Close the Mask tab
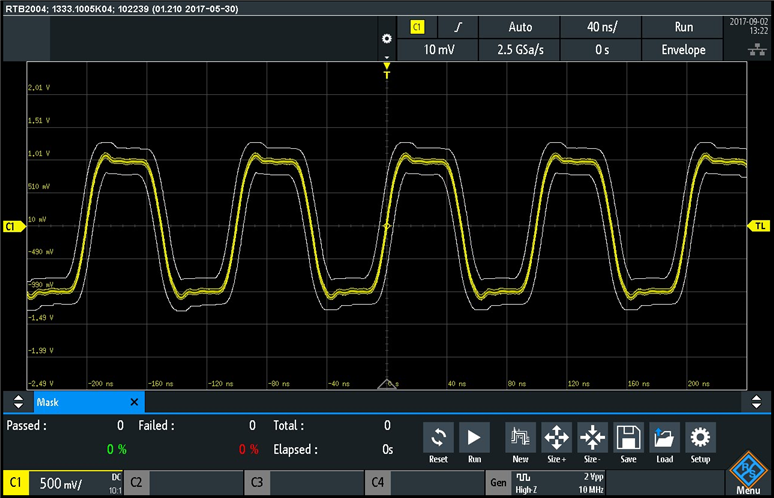This screenshot has width=774, height=498. [x=135, y=401]
